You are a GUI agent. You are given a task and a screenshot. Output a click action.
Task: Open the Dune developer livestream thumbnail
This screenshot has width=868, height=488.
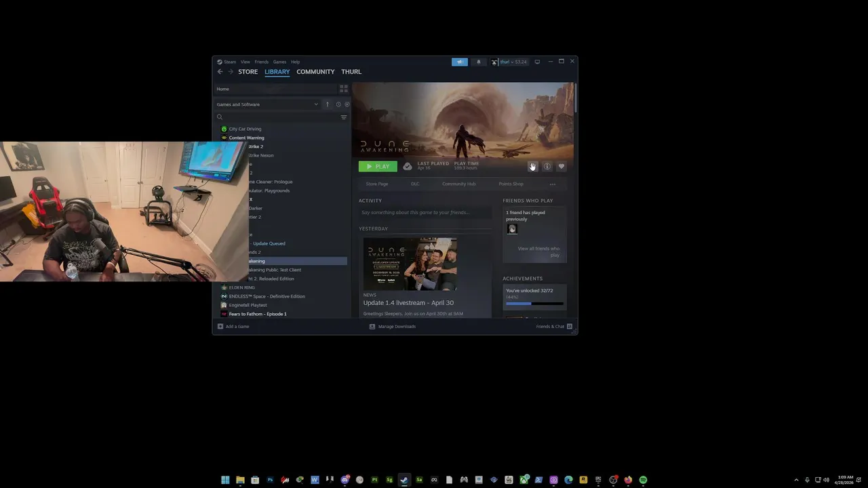pyautogui.click(x=410, y=264)
